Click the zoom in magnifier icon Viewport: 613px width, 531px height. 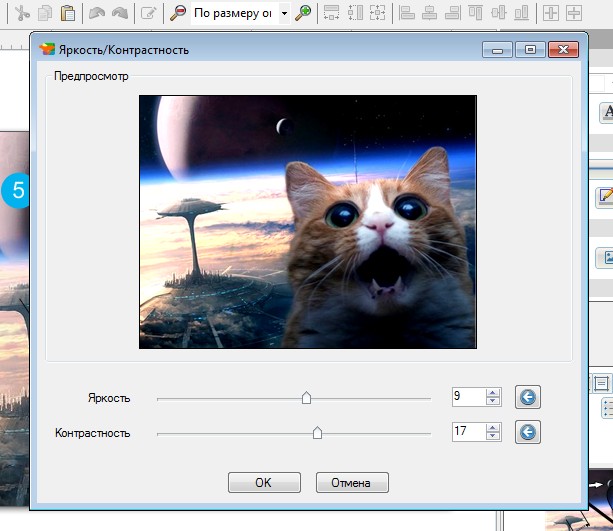coord(303,13)
